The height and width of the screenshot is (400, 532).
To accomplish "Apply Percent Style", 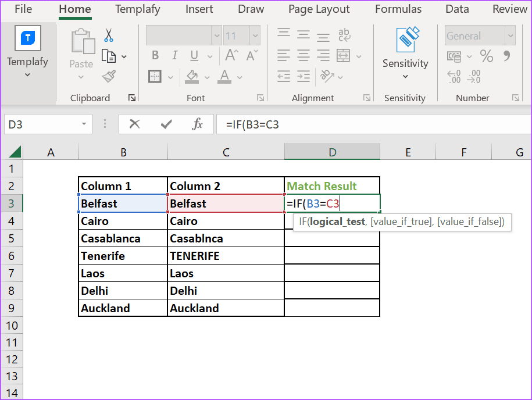I will coord(486,56).
